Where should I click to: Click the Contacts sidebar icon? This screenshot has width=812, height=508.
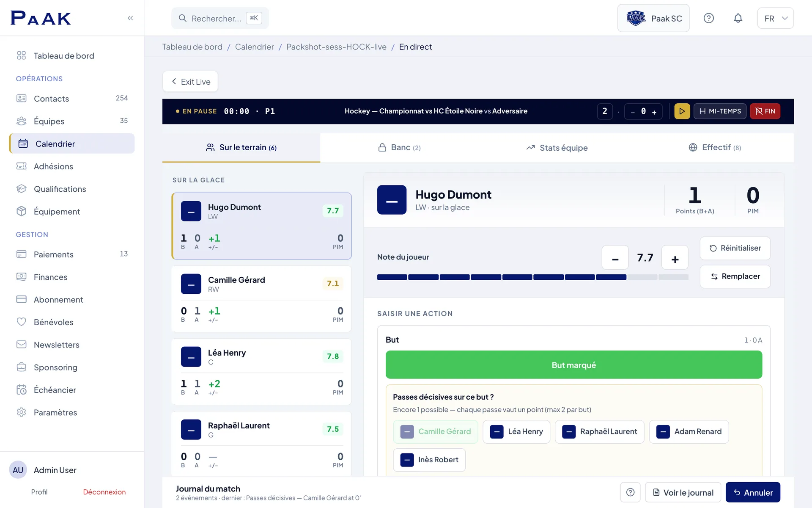tap(22, 98)
